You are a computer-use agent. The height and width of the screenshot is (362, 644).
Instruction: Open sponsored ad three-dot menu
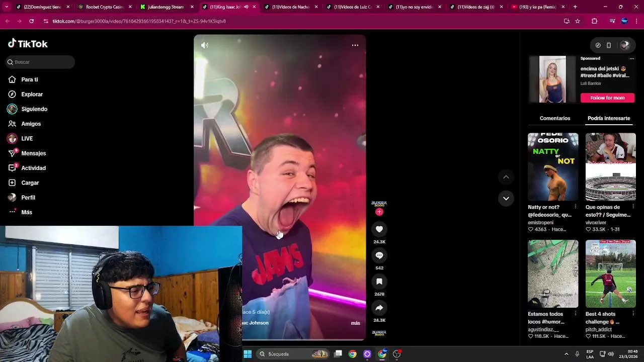coord(632,58)
